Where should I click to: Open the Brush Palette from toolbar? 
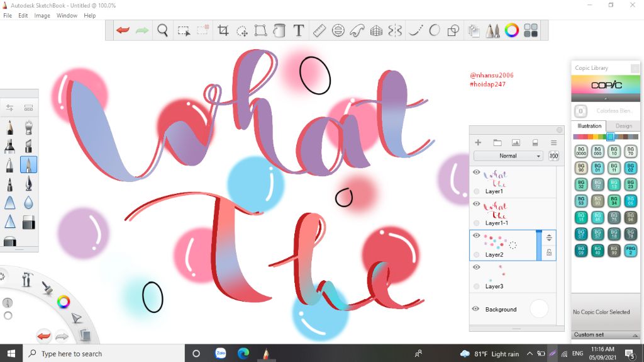[492, 30]
